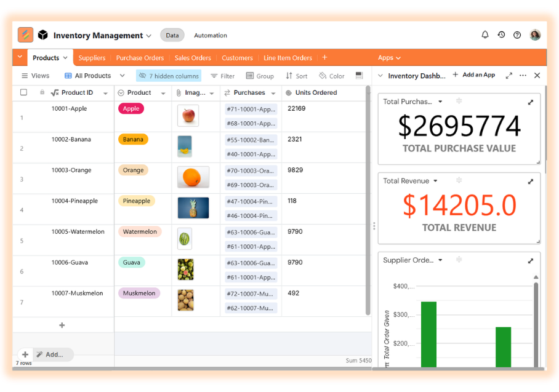
Task: Click the plus icon to add a table
Action: tap(324, 58)
